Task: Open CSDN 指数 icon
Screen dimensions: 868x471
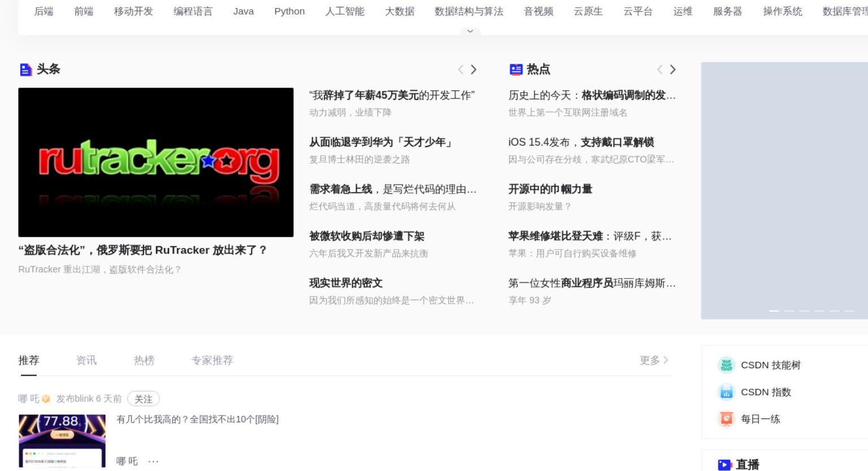Action: [726, 392]
